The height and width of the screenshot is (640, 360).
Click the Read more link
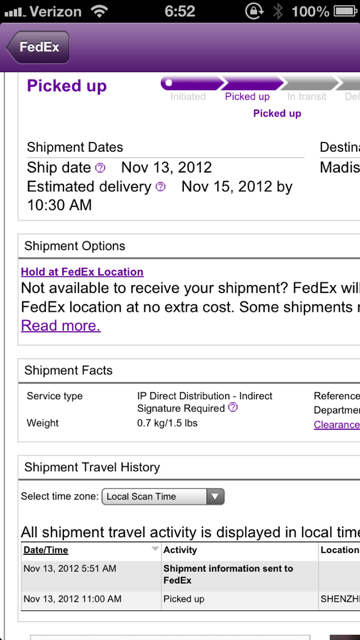coord(61,326)
